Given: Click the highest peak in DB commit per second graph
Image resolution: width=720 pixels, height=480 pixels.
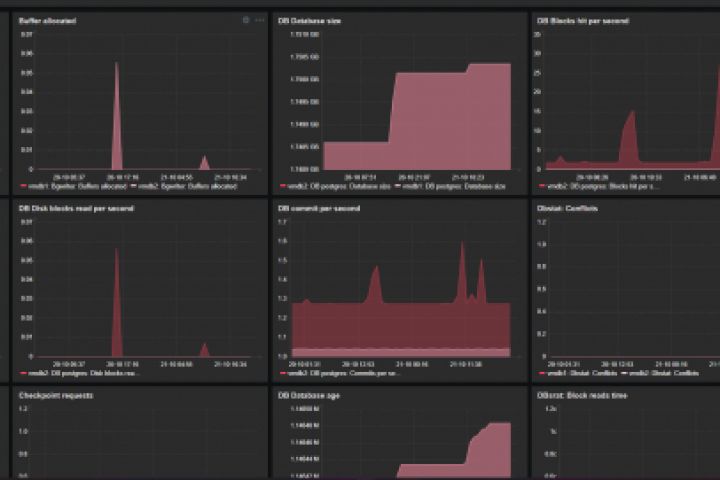Looking at the screenshot, I should [x=462, y=271].
